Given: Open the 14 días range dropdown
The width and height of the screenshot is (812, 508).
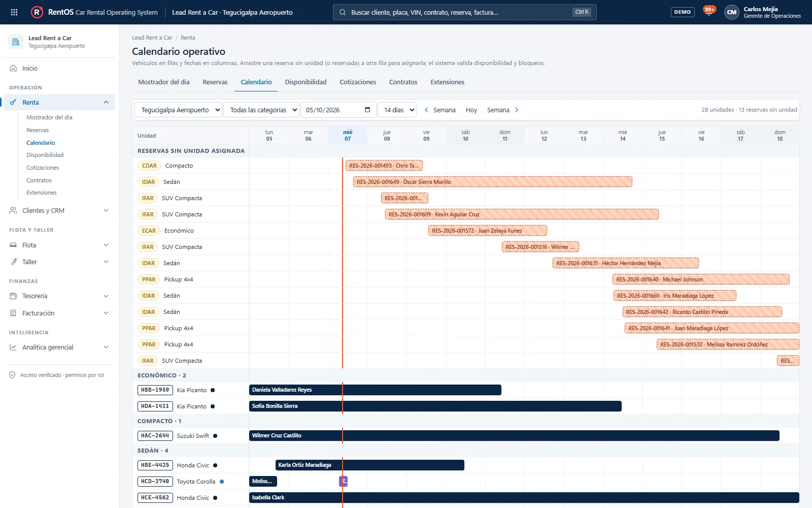Looking at the screenshot, I should pyautogui.click(x=397, y=110).
